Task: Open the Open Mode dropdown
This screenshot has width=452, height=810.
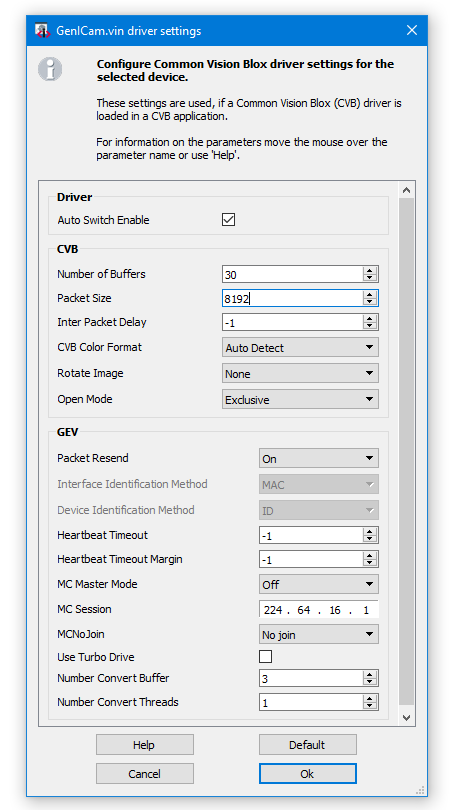Action: click(301, 399)
